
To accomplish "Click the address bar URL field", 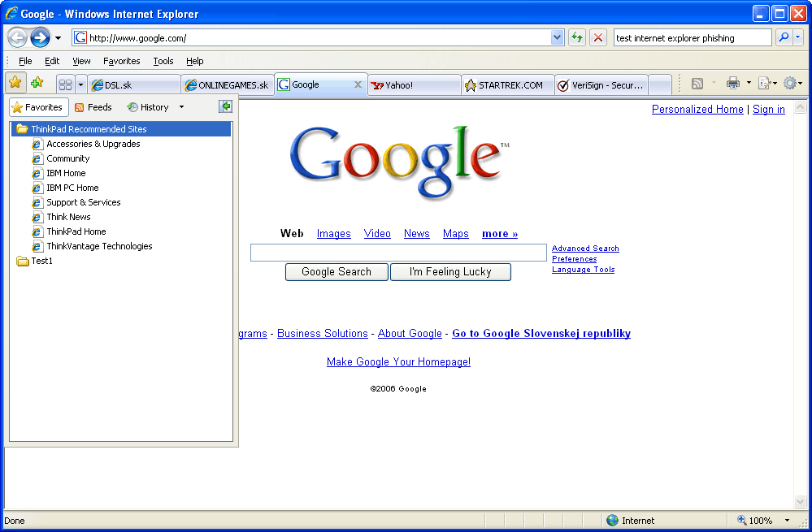I will point(312,38).
